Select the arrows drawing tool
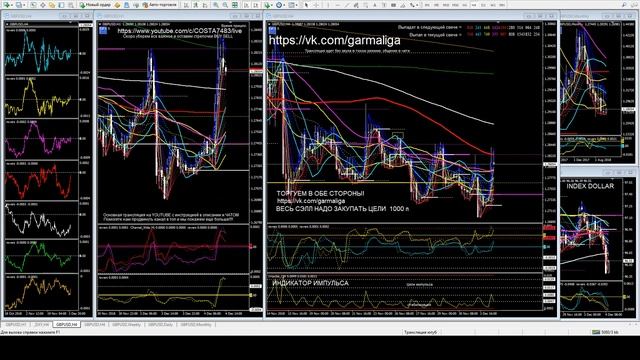Screen dimensions: 640x360 click(x=412, y=5)
